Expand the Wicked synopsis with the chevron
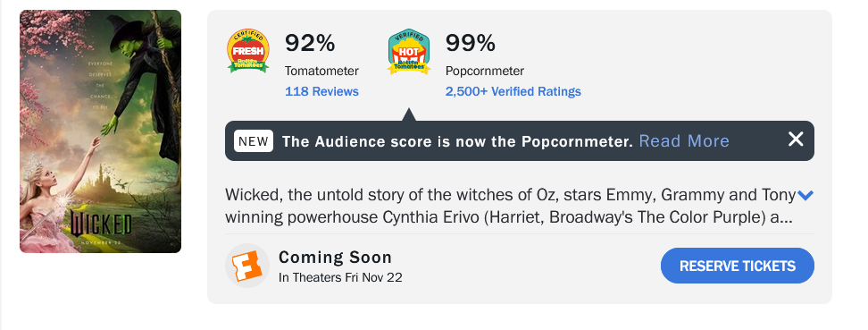The image size is (868, 330). click(x=805, y=195)
